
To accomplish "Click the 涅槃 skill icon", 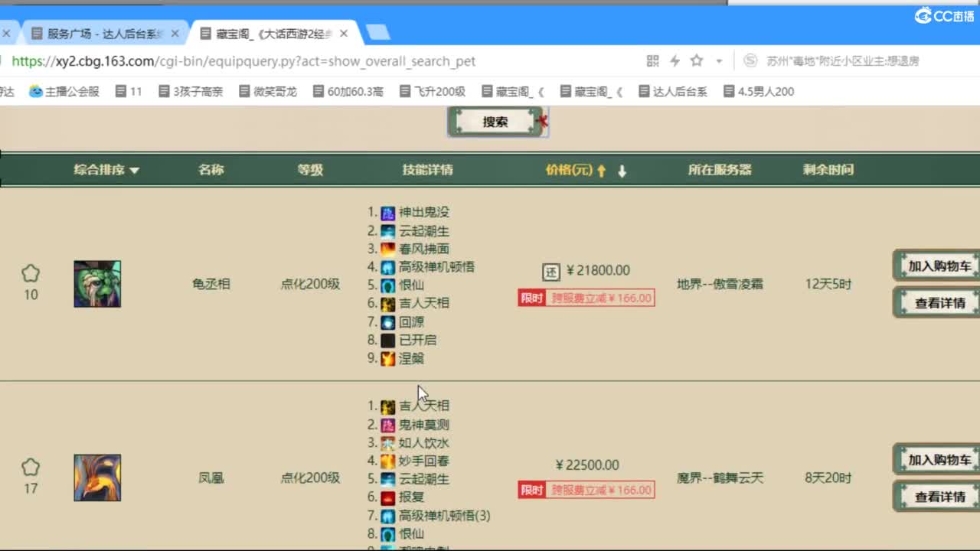I will [388, 359].
